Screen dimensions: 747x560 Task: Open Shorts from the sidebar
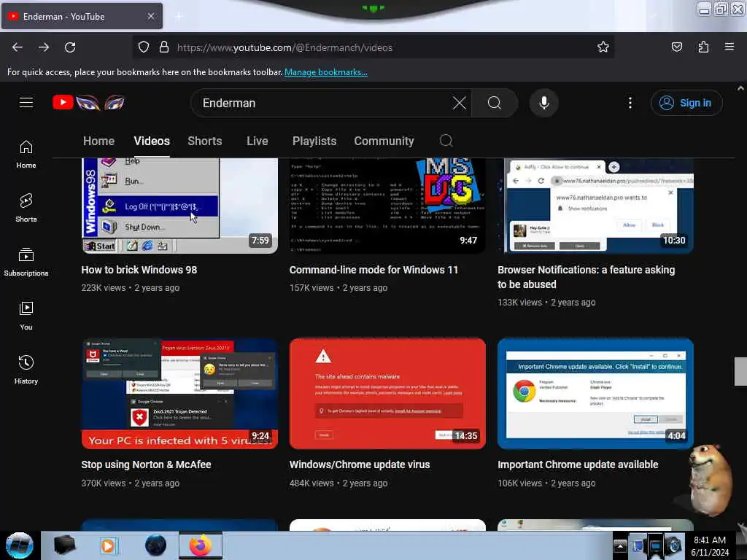pyautogui.click(x=26, y=208)
